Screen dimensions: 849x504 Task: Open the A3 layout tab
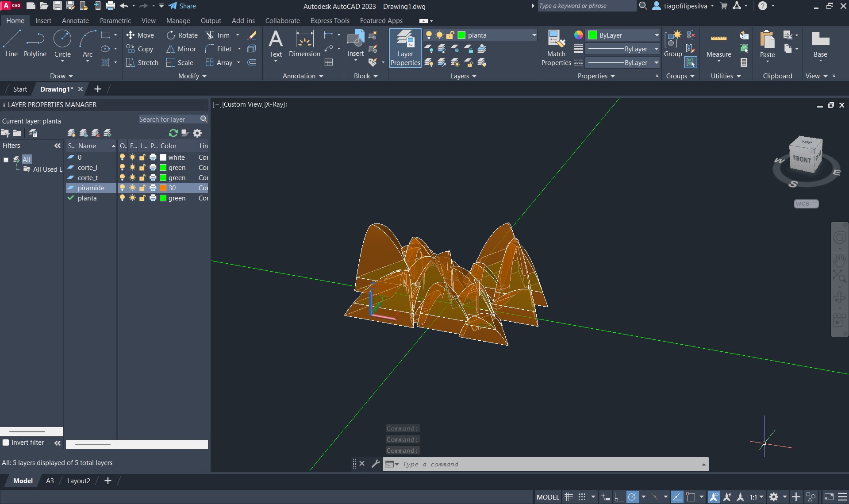50,481
